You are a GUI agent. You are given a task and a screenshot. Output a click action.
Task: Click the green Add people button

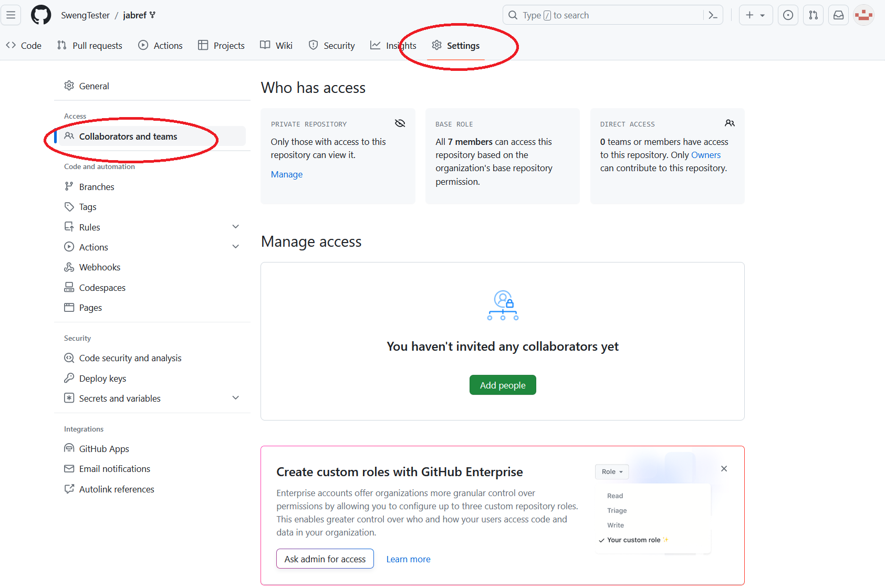tap(503, 385)
